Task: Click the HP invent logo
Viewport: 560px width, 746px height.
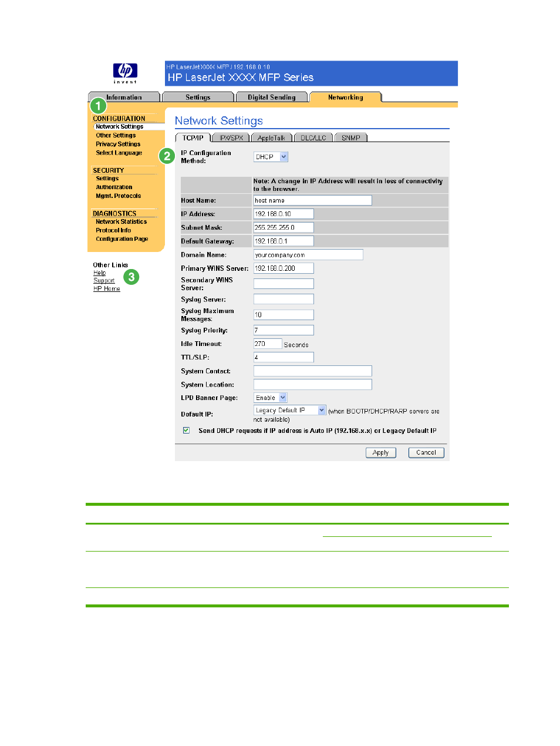Action: (x=125, y=73)
